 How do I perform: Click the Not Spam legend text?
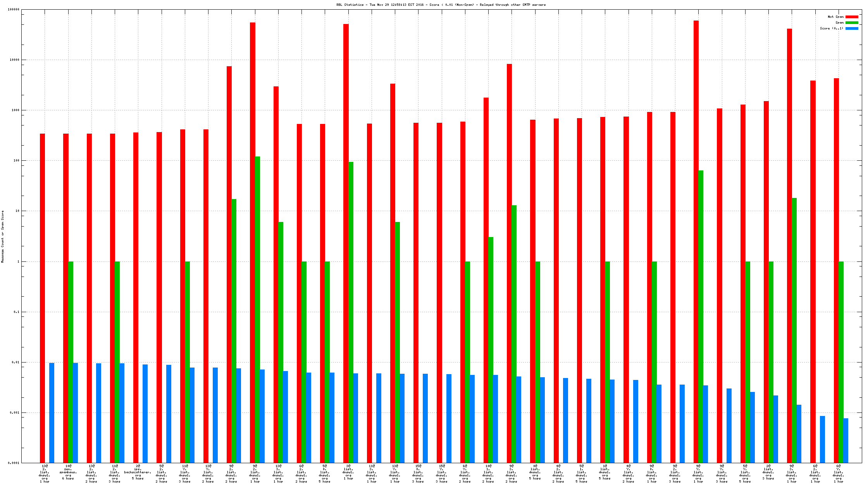[x=835, y=17]
